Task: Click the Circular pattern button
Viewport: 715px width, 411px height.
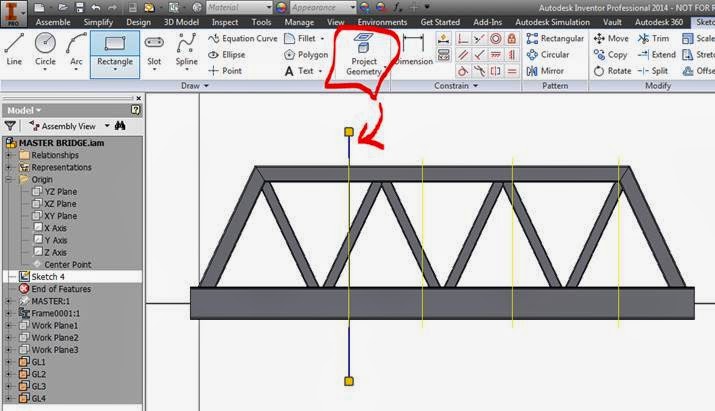Action: [548, 55]
